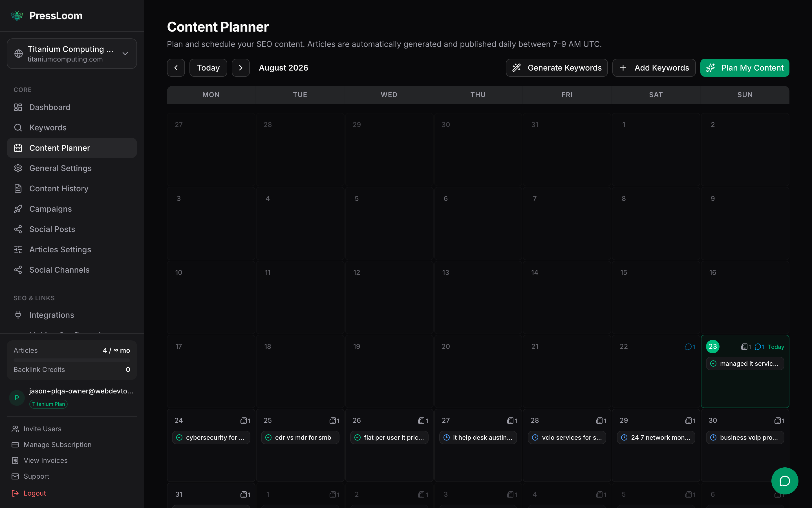
Task: Click the PressLoom bee logo
Action: tap(17, 16)
